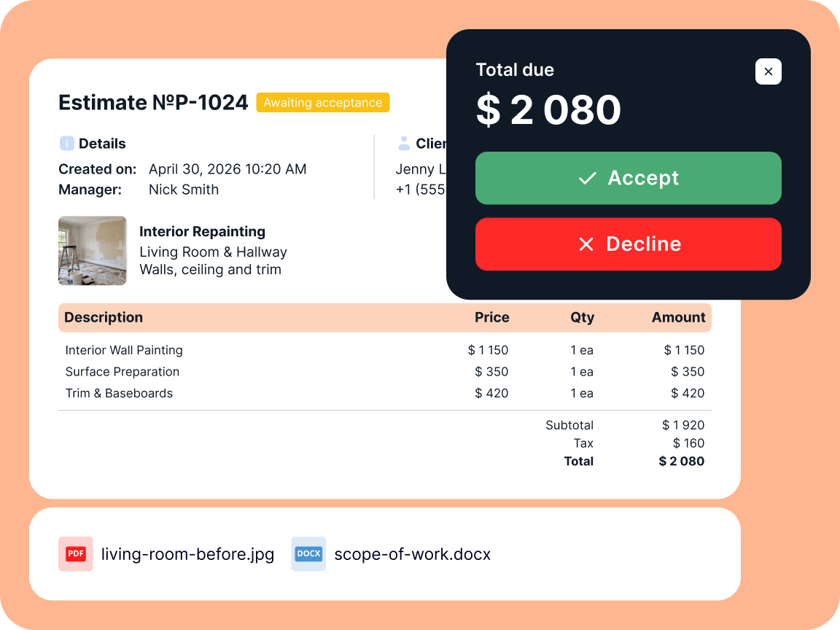Click the red Decline button
The image size is (840, 630).
click(x=628, y=244)
